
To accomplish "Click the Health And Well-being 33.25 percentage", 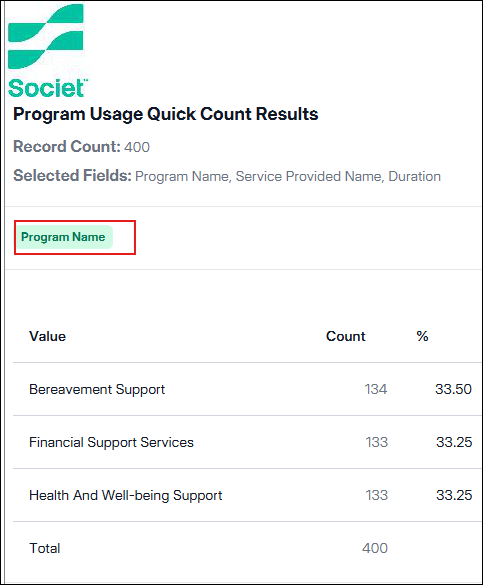I will (x=454, y=495).
